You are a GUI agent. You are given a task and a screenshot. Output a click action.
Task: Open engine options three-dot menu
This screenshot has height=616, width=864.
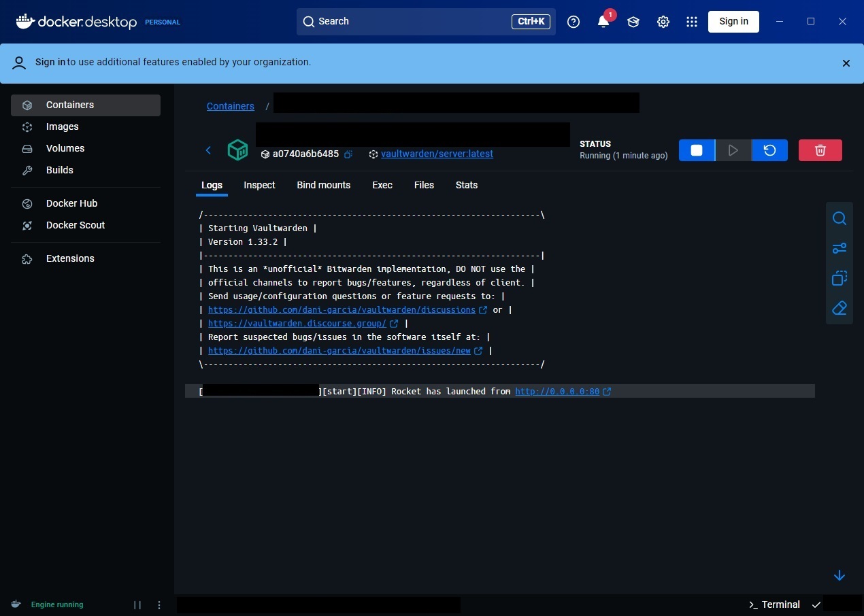tap(159, 604)
